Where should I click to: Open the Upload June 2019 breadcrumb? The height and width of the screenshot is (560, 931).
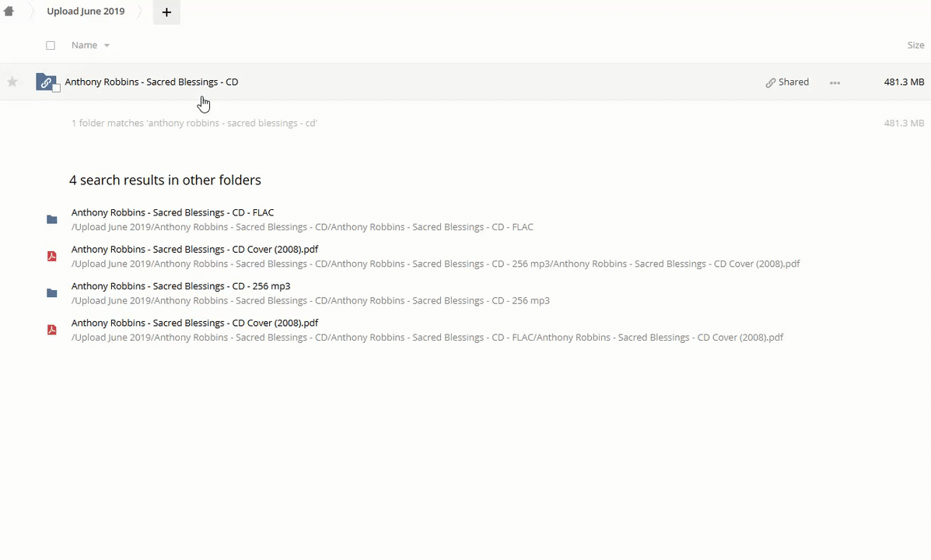(86, 12)
